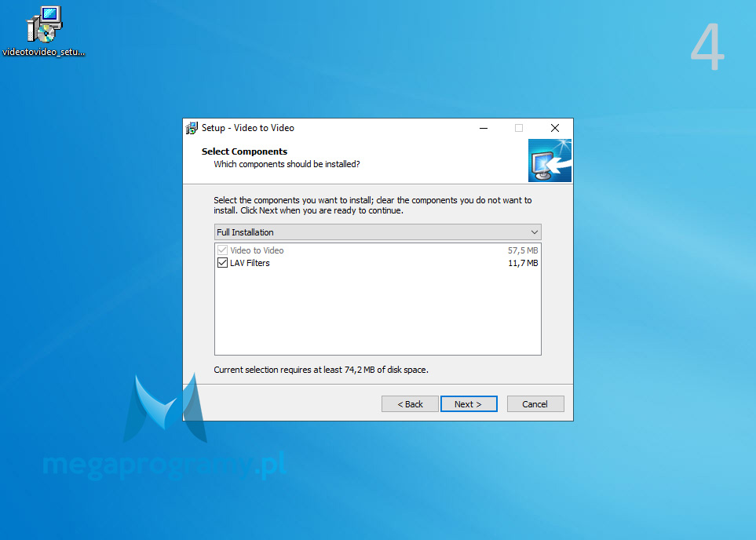Viewport: 756px width, 540px height.
Task: Click the large number 4 on desktop
Action: tap(707, 49)
